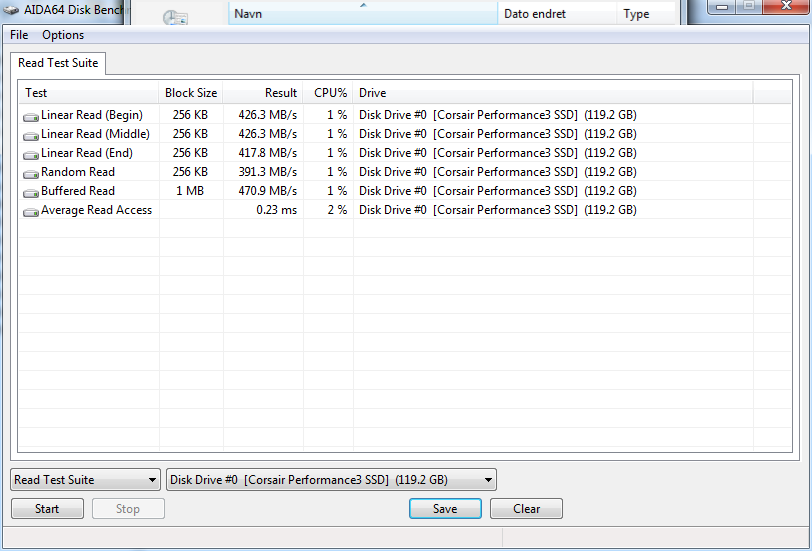Click the Random Read 256 KB cell

(x=190, y=172)
